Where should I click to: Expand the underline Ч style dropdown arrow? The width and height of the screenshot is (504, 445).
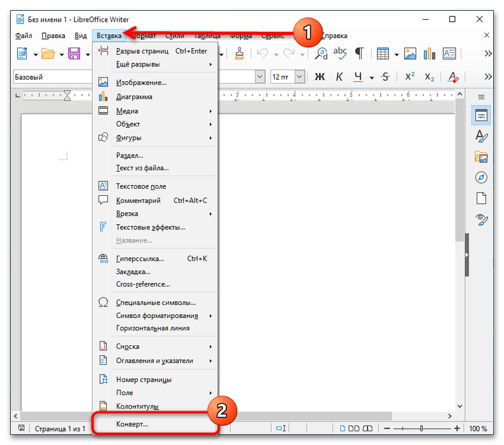pos(371,77)
